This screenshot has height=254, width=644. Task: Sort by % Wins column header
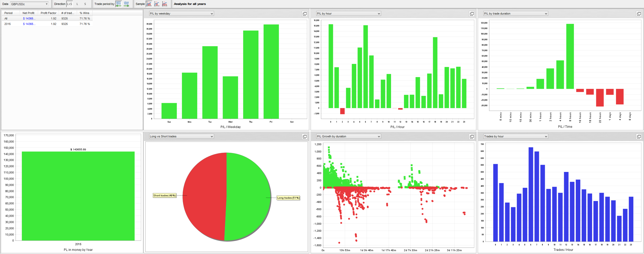pyautogui.click(x=85, y=13)
